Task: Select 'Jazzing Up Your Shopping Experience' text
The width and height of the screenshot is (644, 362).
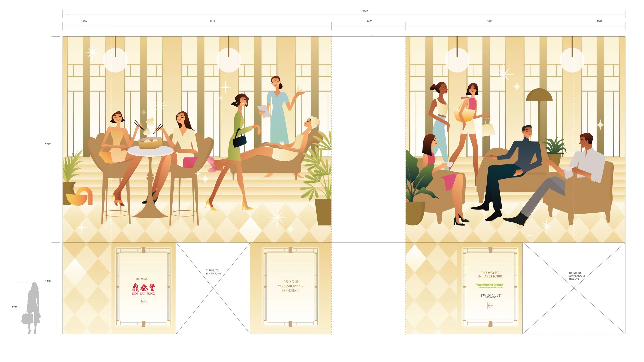Action: tap(290, 286)
